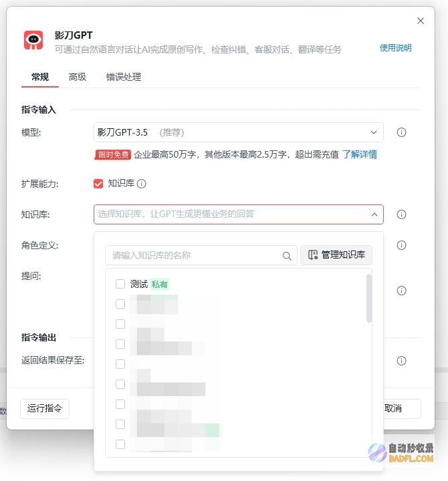Viewport: 448px width, 481px height.
Task: Switch to the 常规 tab
Action: (40, 77)
